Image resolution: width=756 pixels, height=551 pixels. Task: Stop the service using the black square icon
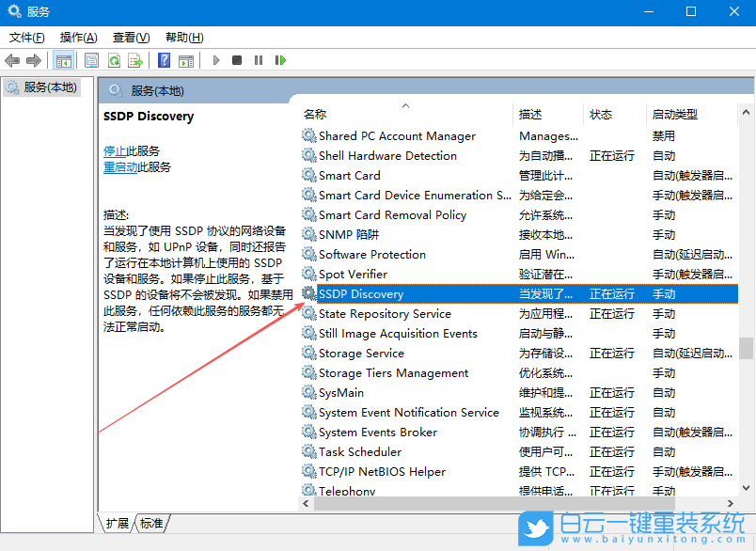pos(237,59)
